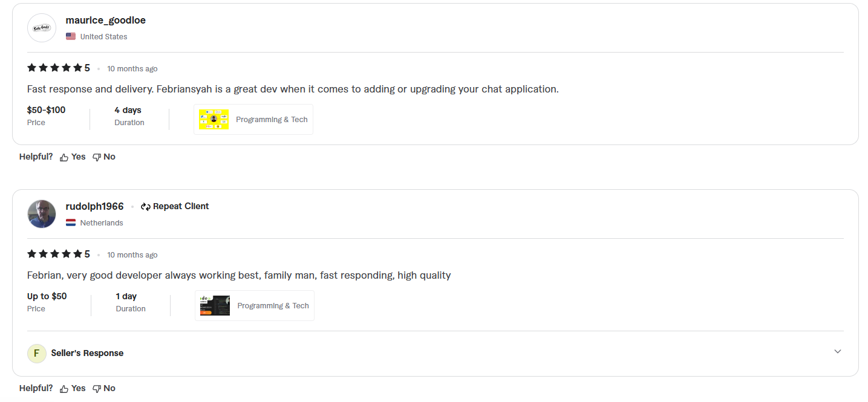This screenshot has width=868, height=402.
Task: Click the first star in maurice_goodloe's rating
Action: point(31,68)
